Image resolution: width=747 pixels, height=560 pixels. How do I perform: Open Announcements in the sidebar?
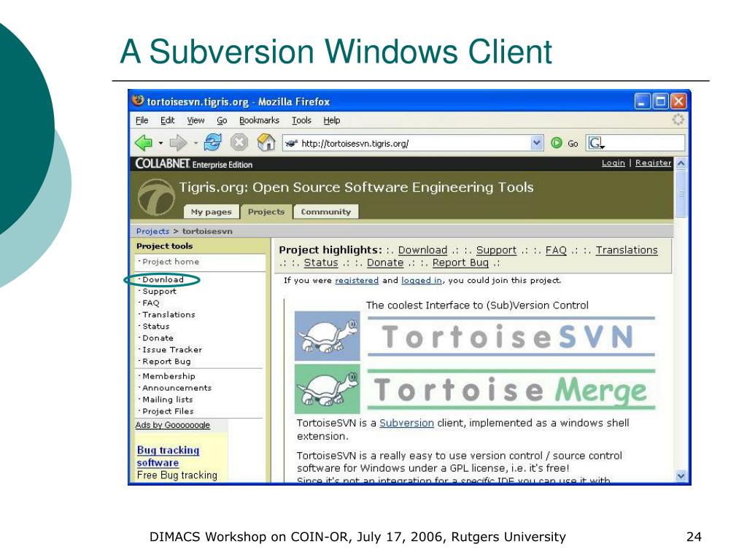click(177, 388)
